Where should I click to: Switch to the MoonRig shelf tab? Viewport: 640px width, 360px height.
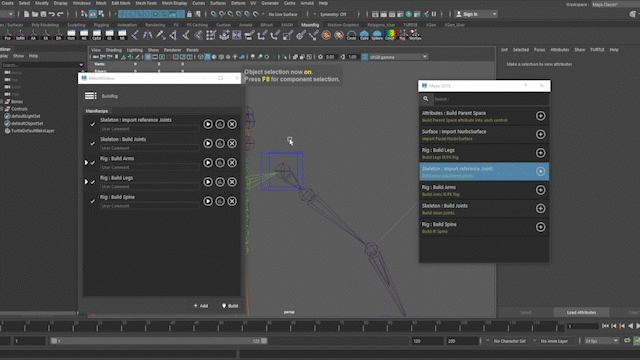click(310, 25)
